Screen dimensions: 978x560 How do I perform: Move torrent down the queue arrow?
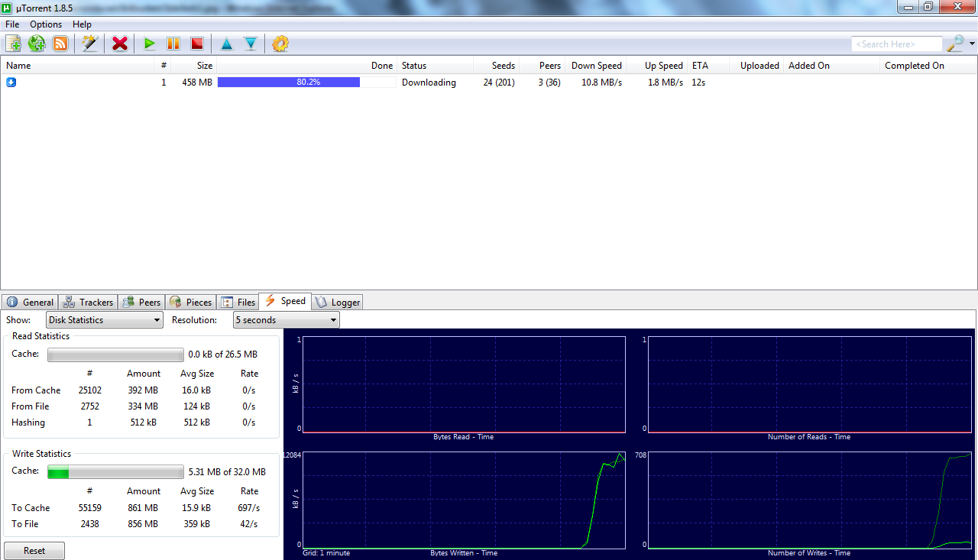click(x=251, y=44)
